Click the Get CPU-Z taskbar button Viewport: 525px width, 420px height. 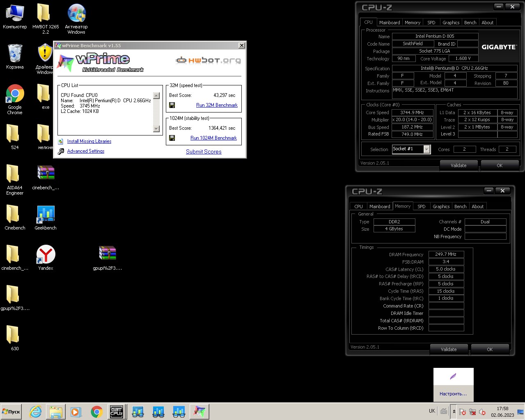click(117, 411)
